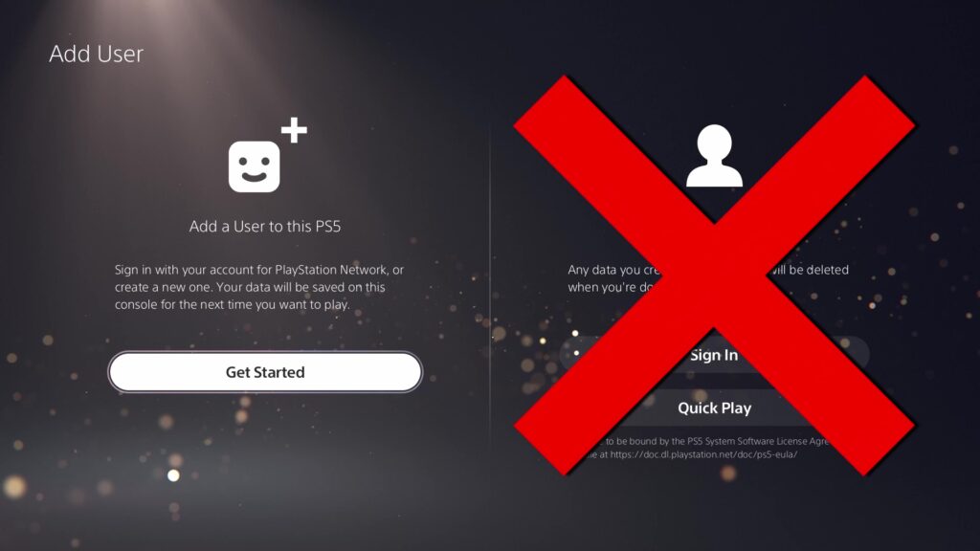The height and width of the screenshot is (551, 980).
Task: Click the smiley face add-user icon
Action: pyautogui.click(x=254, y=166)
